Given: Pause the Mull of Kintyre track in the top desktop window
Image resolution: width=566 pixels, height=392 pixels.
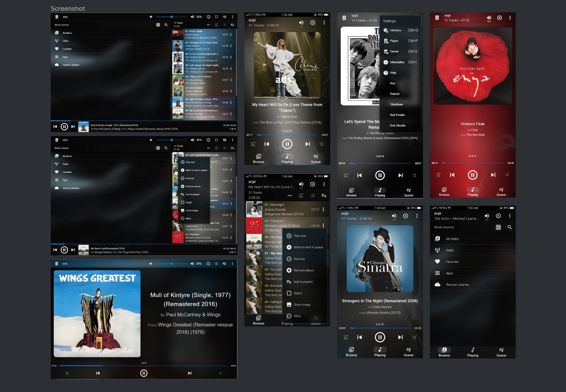Looking at the screenshot, I should (x=64, y=127).
